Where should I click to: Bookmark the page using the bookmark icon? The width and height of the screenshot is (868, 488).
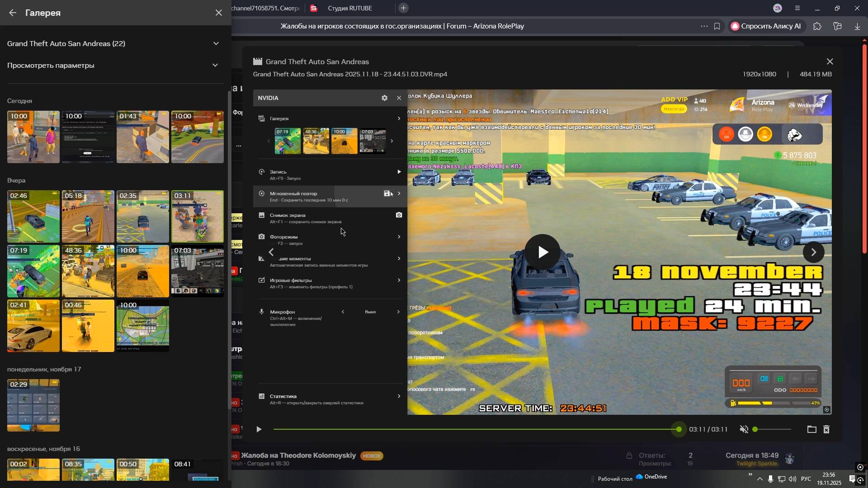[x=717, y=26]
